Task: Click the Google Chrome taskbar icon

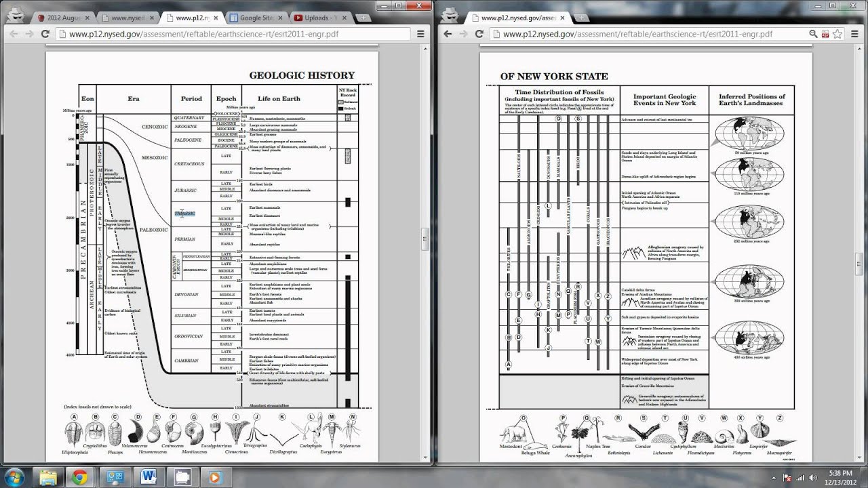Action: click(80, 477)
